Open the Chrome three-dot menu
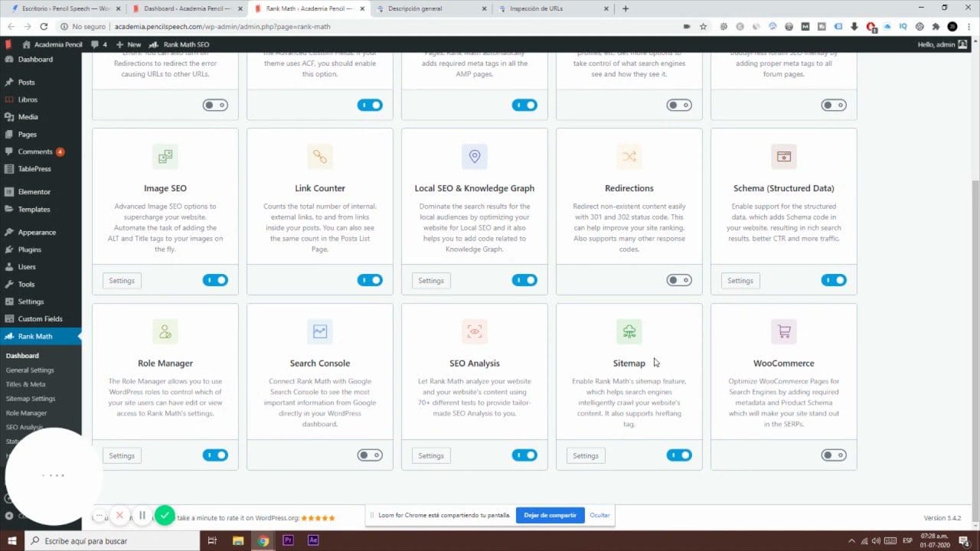The height and width of the screenshot is (551, 980). click(x=969, y=26)
